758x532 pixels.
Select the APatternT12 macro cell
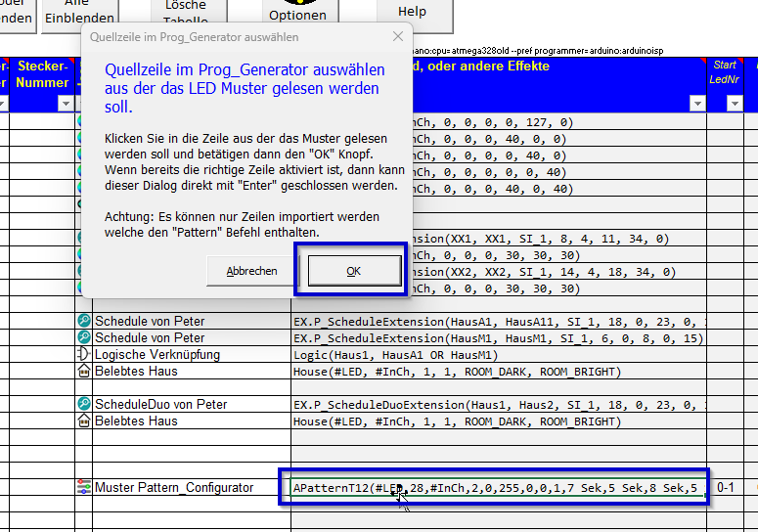click(497, 488)
